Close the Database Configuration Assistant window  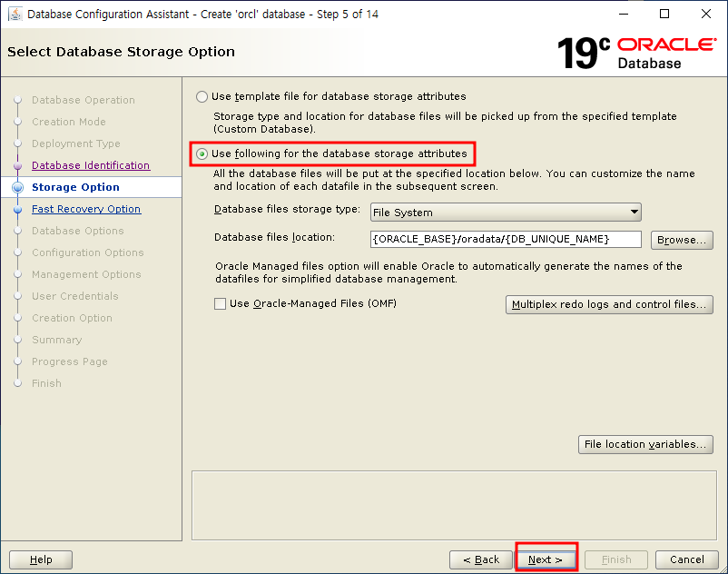tap(706, 14)
